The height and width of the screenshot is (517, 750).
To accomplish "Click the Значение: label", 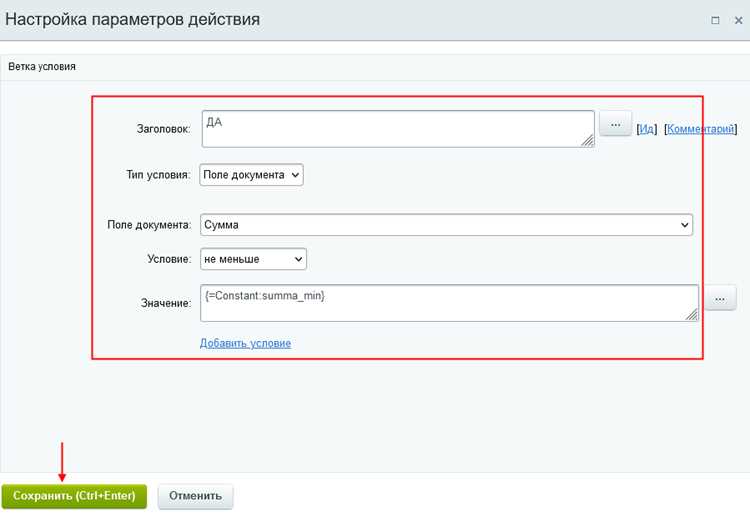I will point(166,303).
